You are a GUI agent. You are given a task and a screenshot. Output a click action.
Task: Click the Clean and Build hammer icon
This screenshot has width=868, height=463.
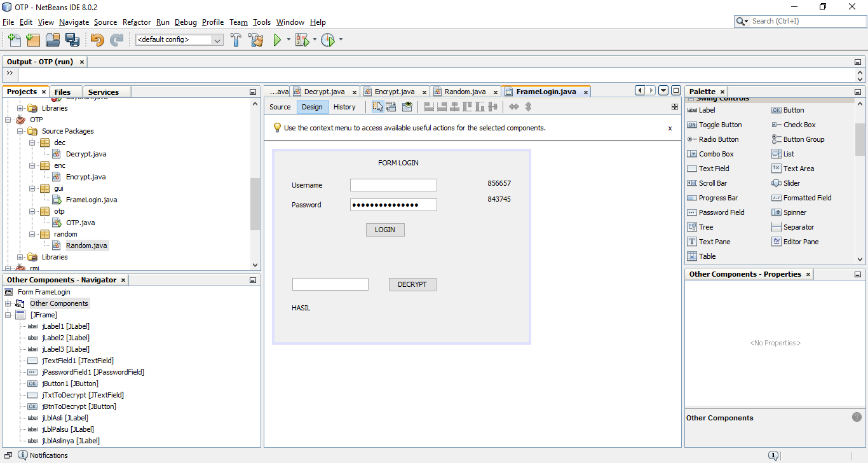point(256,39)
